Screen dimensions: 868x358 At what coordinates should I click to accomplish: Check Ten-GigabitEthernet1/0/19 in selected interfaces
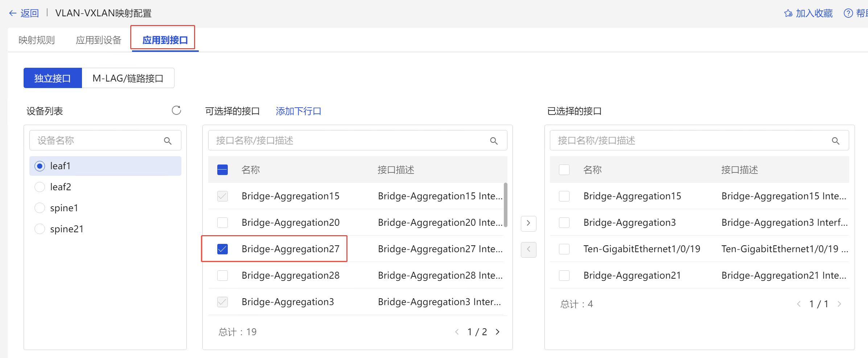coord(564,249)
